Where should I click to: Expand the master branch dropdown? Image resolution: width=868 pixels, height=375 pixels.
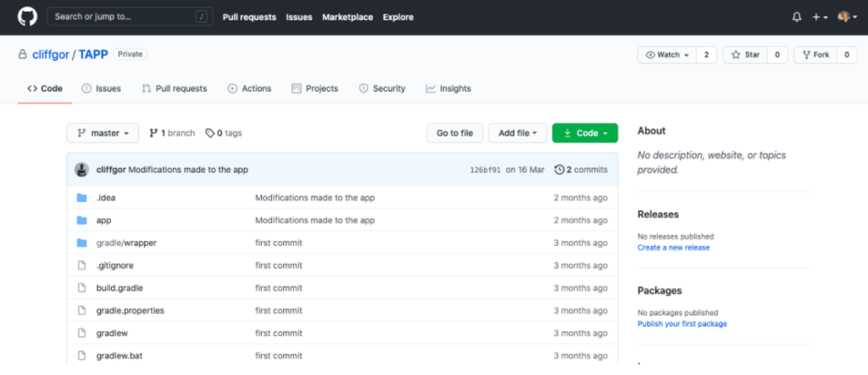(x=103, y=133)
